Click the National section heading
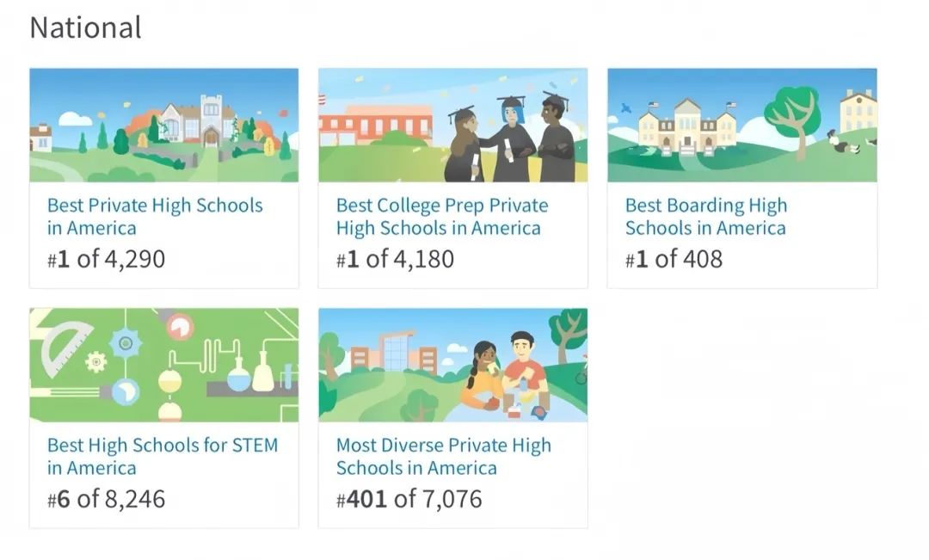Image resolution: width=929 pixels, height=560 pixels. (x=86, y=28)
